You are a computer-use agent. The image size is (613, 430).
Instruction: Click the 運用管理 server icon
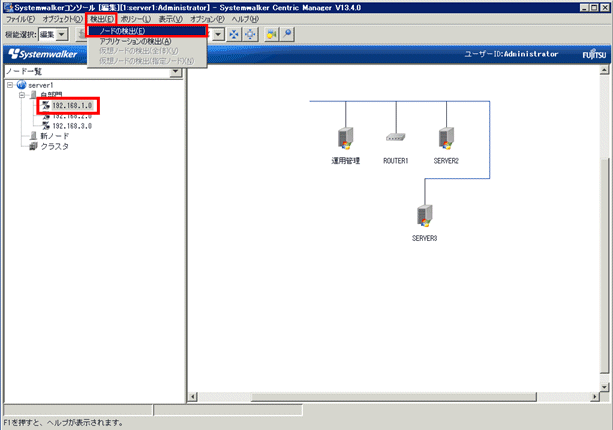coord(345,138)
